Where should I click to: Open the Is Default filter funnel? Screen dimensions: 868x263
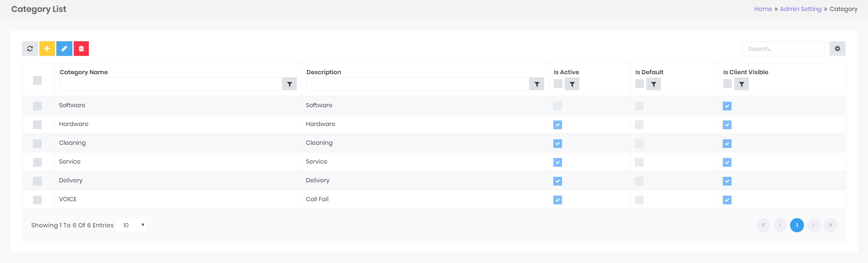pos(654,84)
